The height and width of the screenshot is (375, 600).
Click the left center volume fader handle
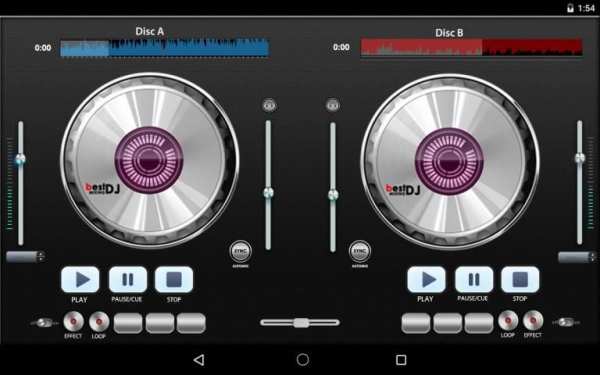(x=268, y=193)
